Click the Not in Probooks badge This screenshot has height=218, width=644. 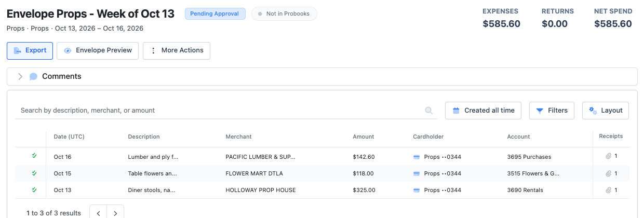284,13
